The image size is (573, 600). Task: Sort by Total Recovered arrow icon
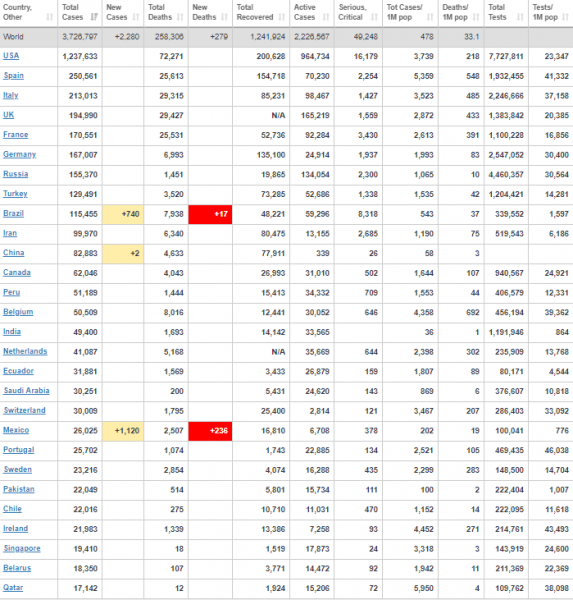pos(282,17)
